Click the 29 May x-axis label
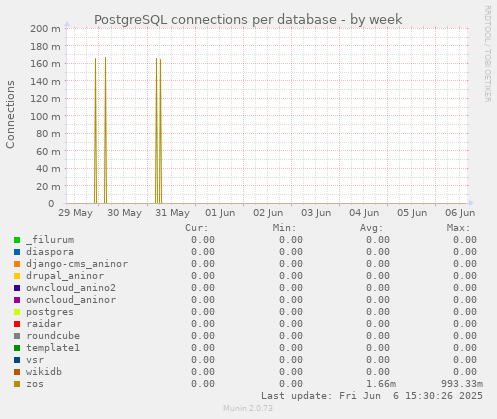This screenshot has height=419, width=497. (x=75, y=213)
